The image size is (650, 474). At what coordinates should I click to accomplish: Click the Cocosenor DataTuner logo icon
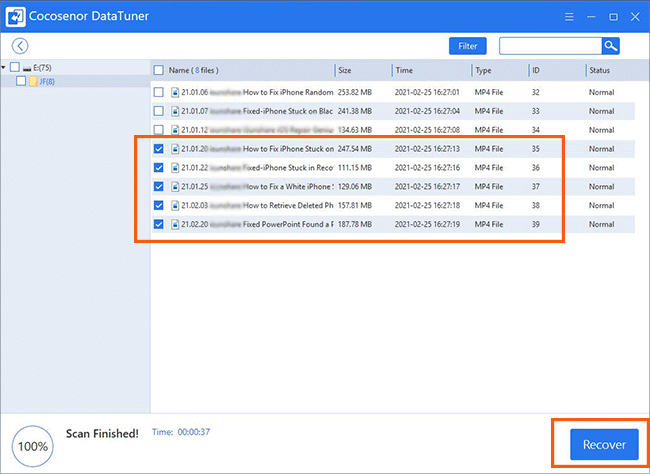click(15, 17)
